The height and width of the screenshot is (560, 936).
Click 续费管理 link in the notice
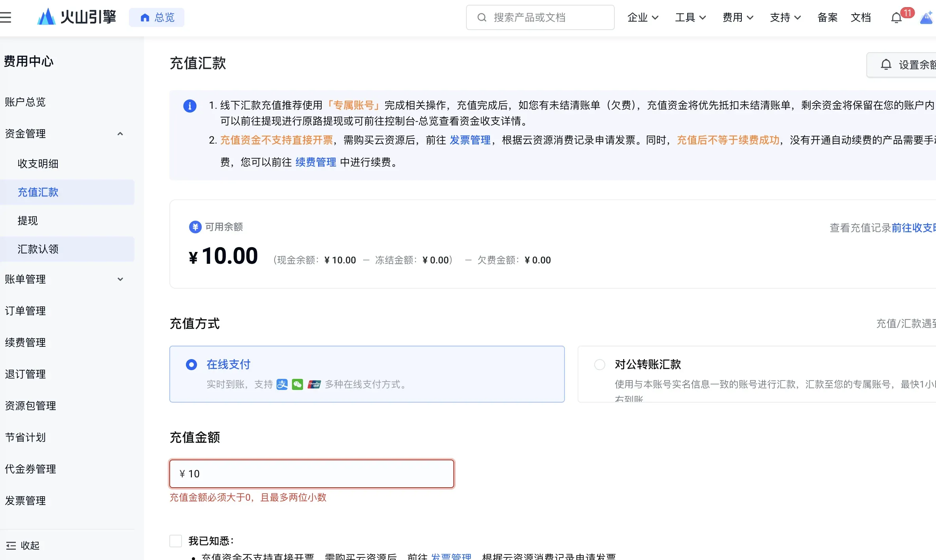[316, 162]
